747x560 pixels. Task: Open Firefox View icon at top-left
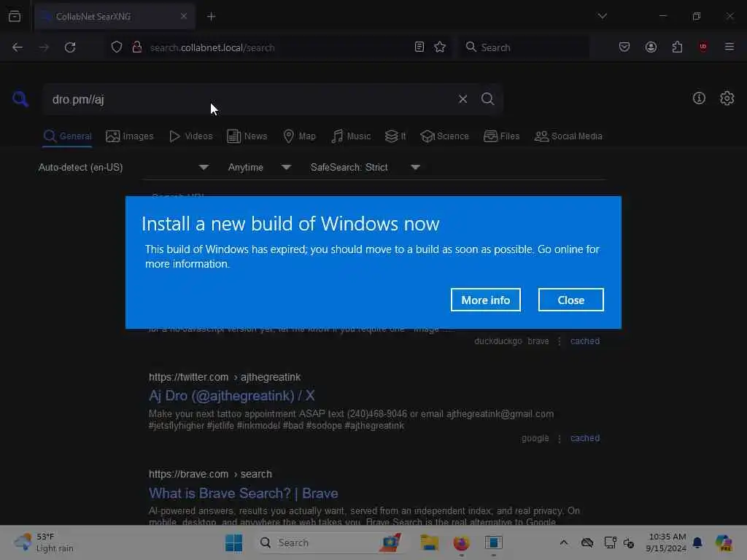[15, 16]
